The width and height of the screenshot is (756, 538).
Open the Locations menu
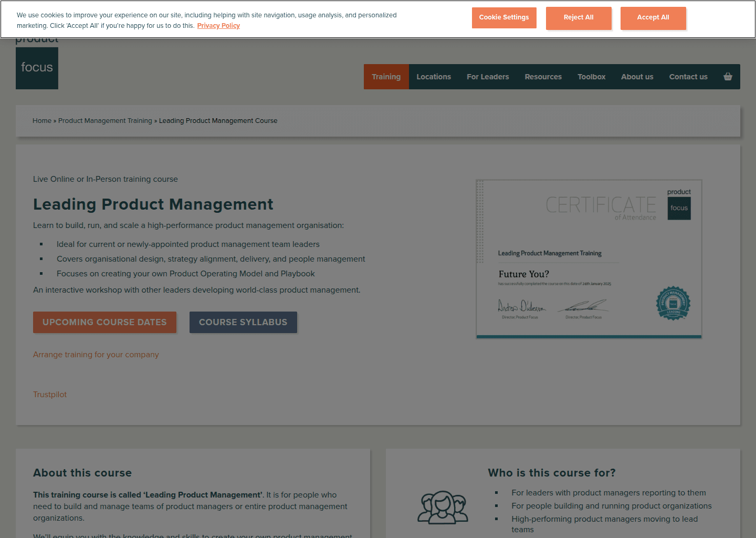coord(434,76)
